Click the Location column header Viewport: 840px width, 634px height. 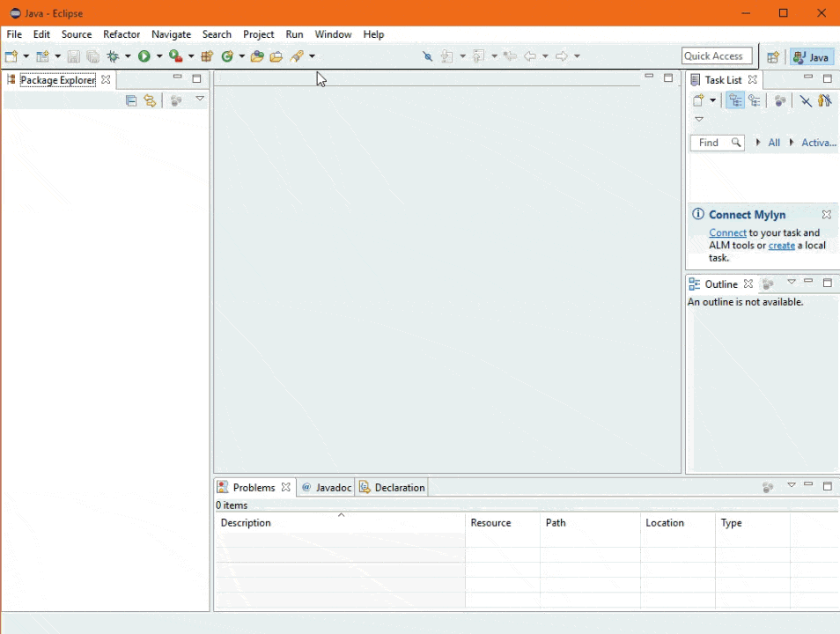pyautogui.click(x=678, y=522)
